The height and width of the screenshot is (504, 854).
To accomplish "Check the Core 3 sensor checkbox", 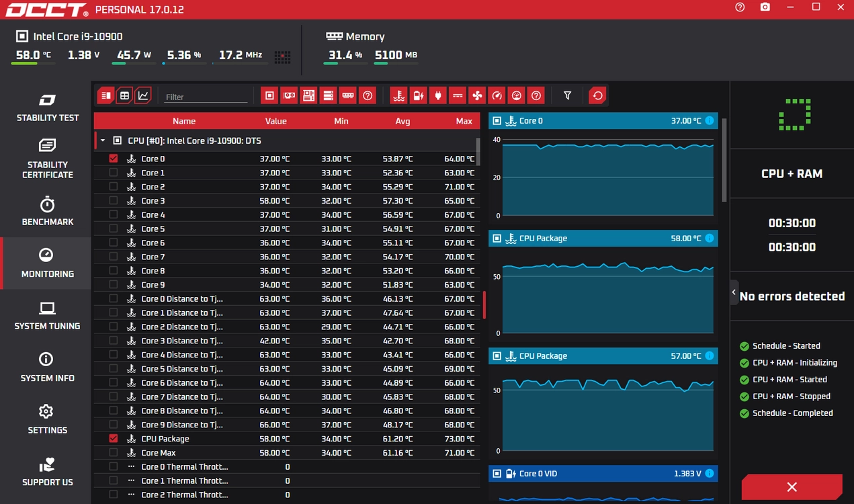I will (x=113, y=201).
